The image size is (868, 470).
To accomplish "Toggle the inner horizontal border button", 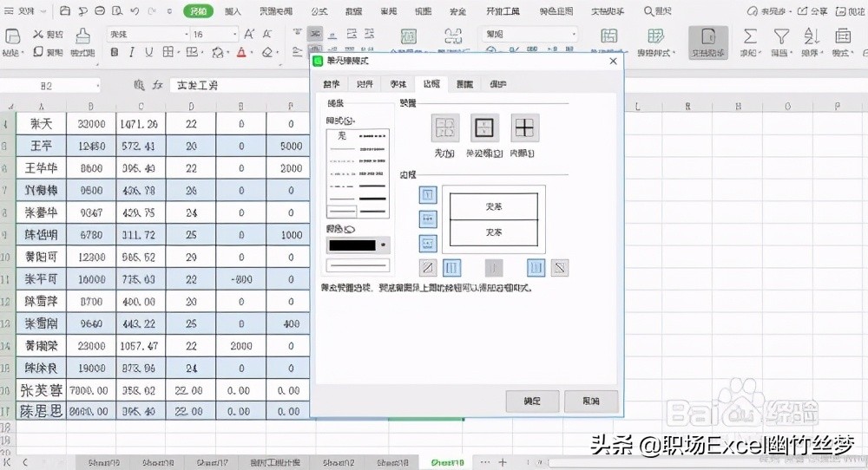I will point(429,219).
